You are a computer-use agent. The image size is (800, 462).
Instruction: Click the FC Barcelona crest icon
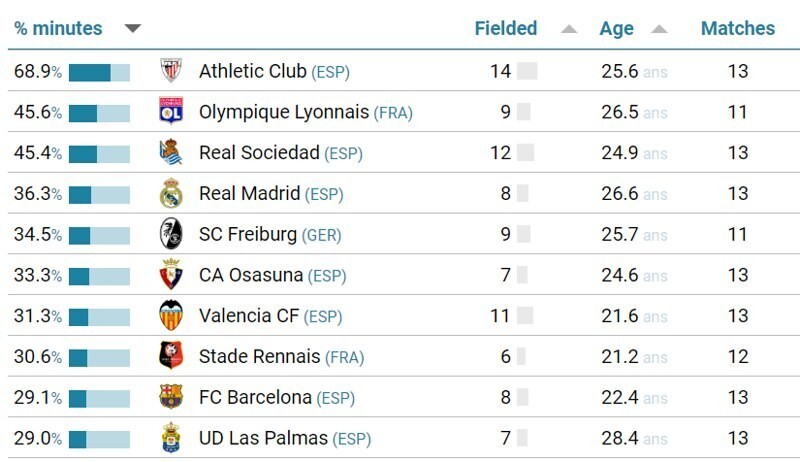(171, 396)
